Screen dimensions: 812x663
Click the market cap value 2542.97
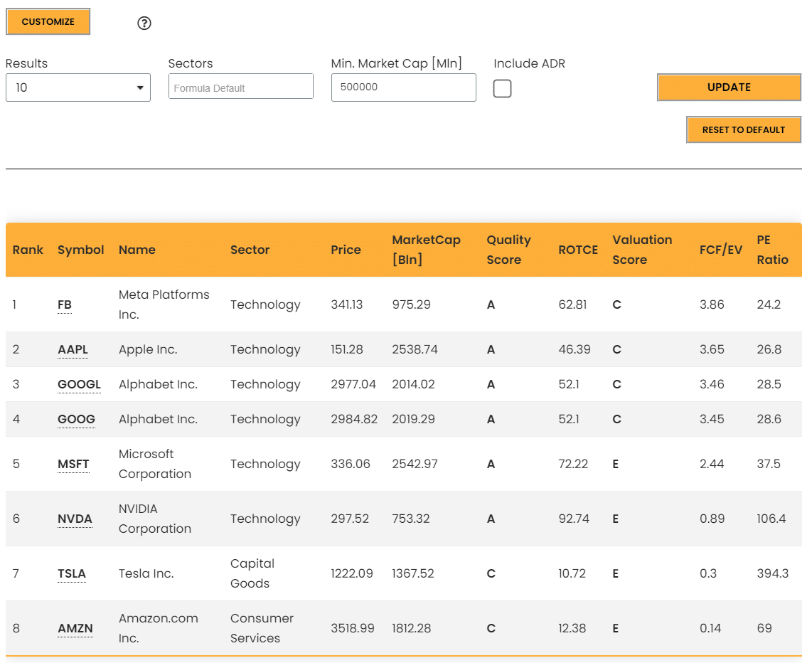coord(415,464)
